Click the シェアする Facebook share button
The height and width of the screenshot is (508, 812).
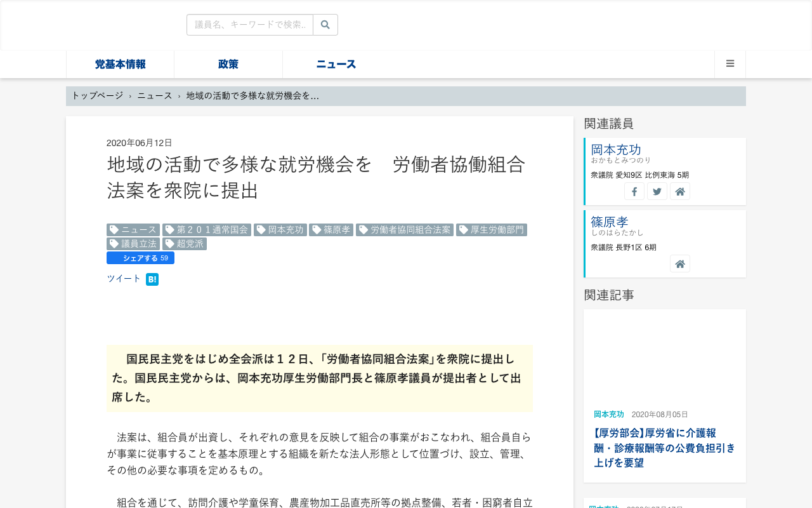(x=140, y=258)
